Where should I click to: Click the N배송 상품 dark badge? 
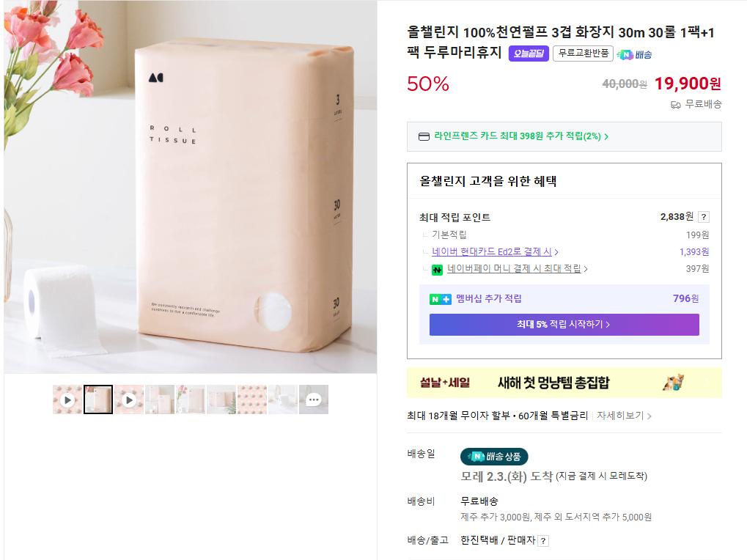tap(494, 457)
